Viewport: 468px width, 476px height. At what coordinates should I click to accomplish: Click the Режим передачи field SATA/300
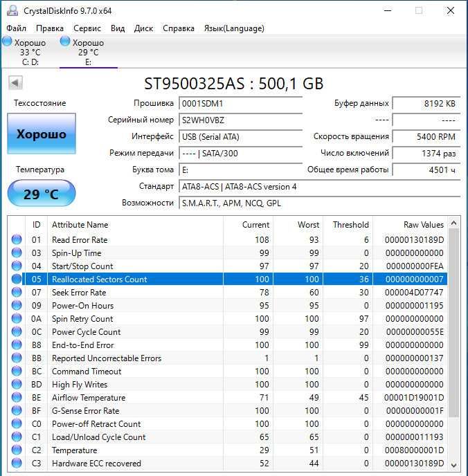click(240, 154)
